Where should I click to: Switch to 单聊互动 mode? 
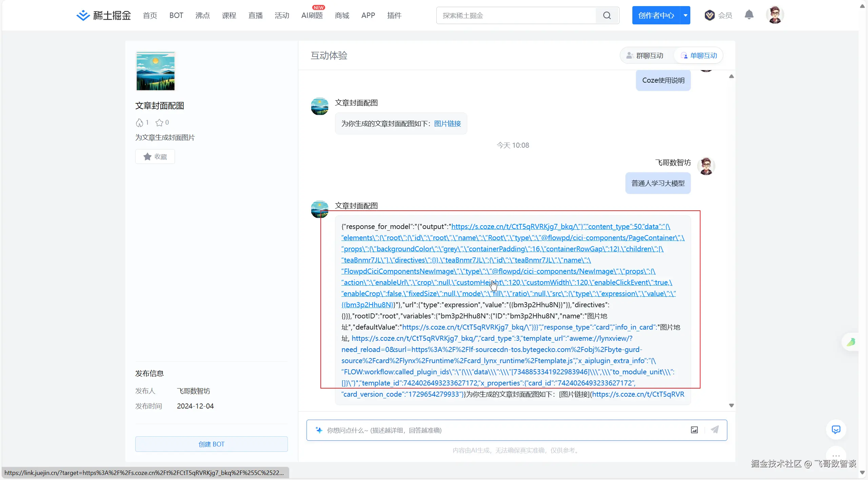point(699,55)
